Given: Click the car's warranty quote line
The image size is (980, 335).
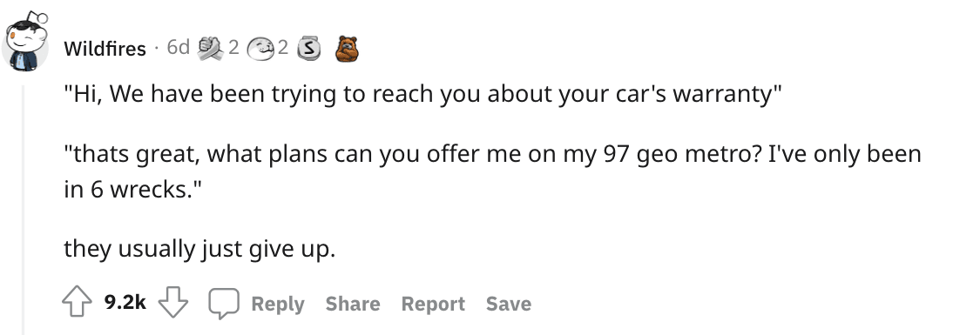Looking at the screenshot, I should coord(423,94).
